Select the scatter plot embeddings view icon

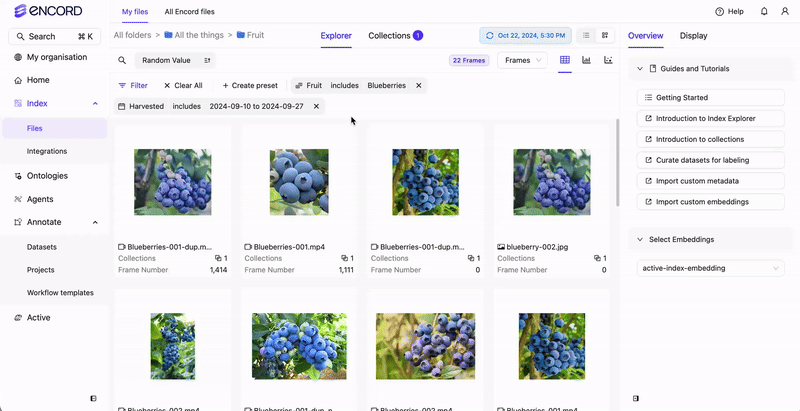pyautogui.click(x=608, y=60)
